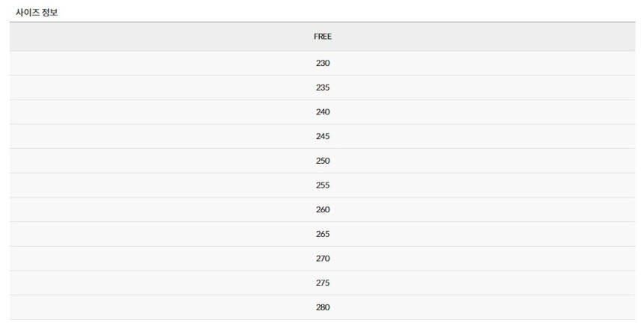The width and height of the screenshot is (644, 326).
Task: Select the largest size value in table
Action: (323, 307)
